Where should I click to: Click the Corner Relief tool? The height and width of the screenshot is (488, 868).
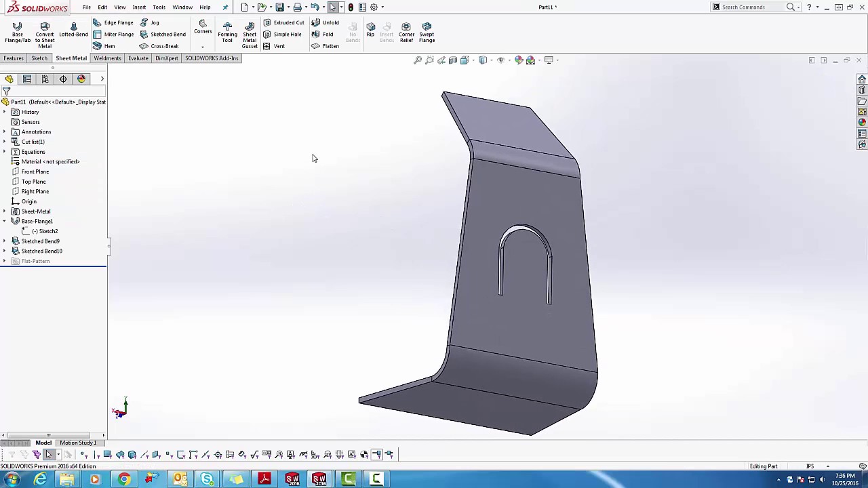pyautogui.click(x=406, y=33)
